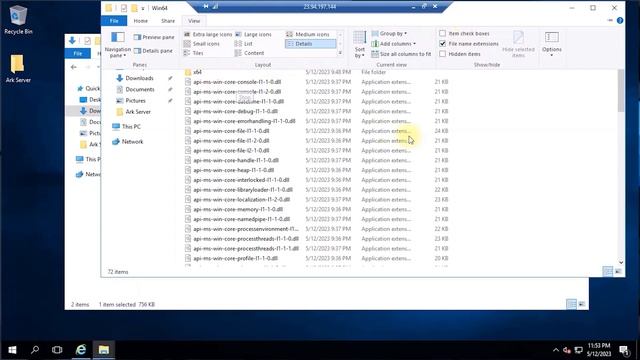Screen dimensions: 640x360
Task: Select api-ms-win-core-interlocked-l1-1-0.dll file
Action: pyautogui.click(x=241, y=180)
